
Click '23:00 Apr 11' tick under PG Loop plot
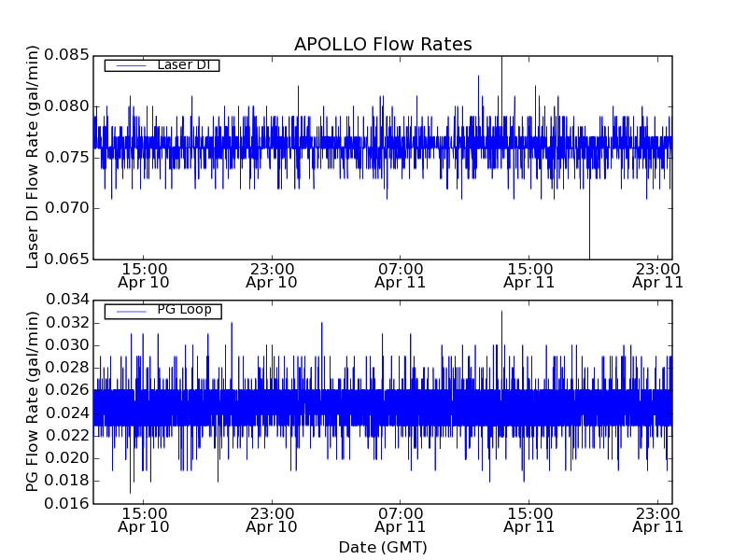pos(658,521)
